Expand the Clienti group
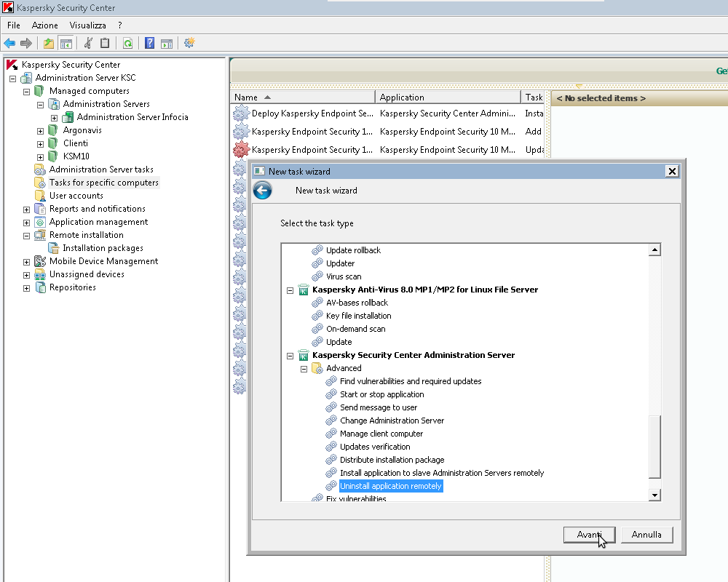728x582 pixels. click(x=40, y=144)
